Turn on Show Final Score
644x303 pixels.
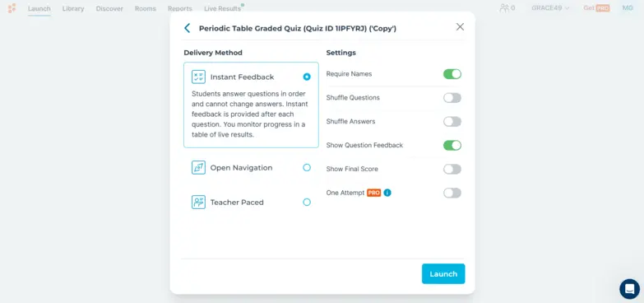click(452, 169)
